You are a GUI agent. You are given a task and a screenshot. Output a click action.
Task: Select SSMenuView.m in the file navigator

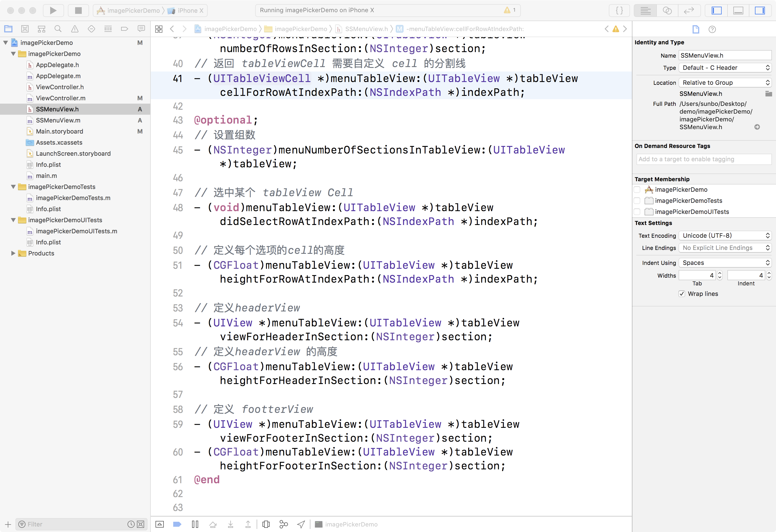[58, 120]
